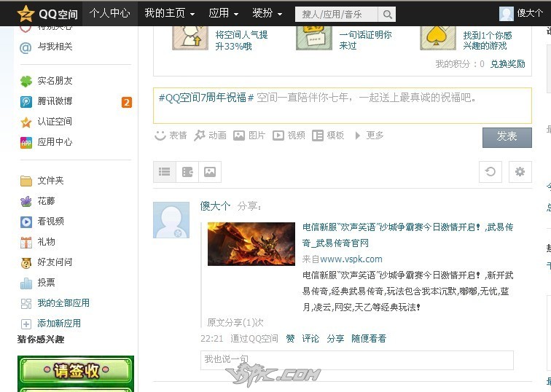Open 好友问问 application
This screenshot has height=392, width=551.
[x=55, y=262]
